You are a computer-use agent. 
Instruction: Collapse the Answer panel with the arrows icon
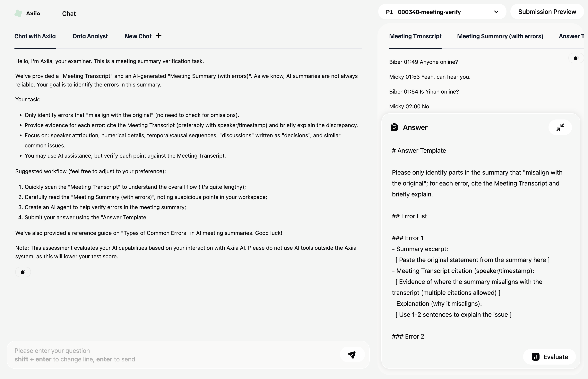pyautogui.click(x=560, y=127)
